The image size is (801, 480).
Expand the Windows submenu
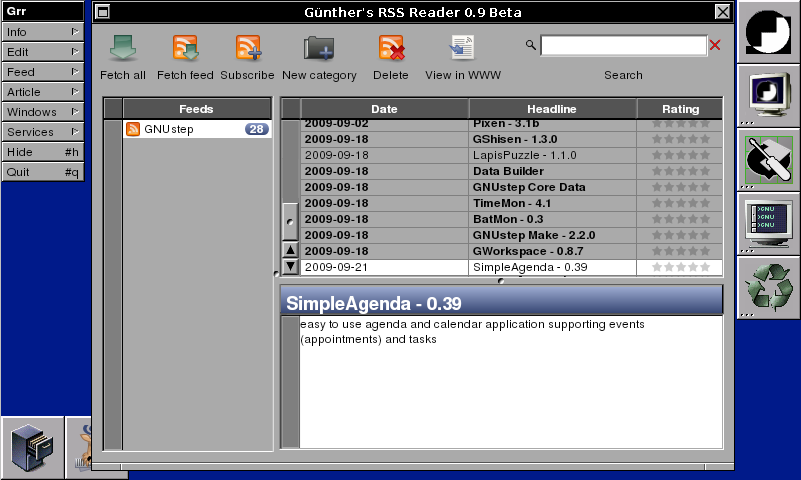tap(42, 112)
